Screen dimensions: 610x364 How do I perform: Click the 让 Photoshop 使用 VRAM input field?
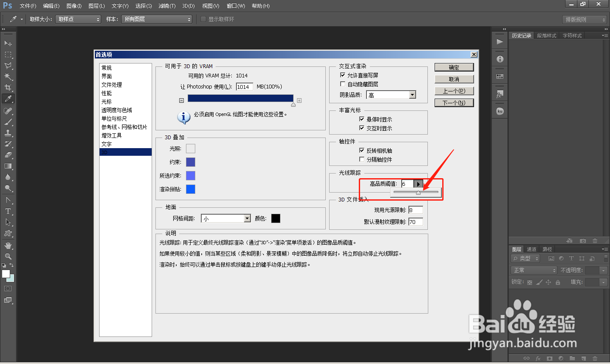[244, 87]
